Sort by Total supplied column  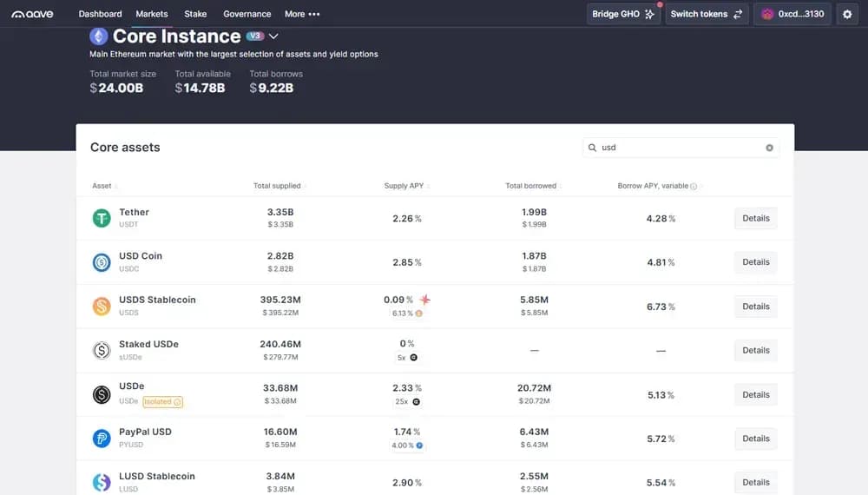[x=279, y=186]
